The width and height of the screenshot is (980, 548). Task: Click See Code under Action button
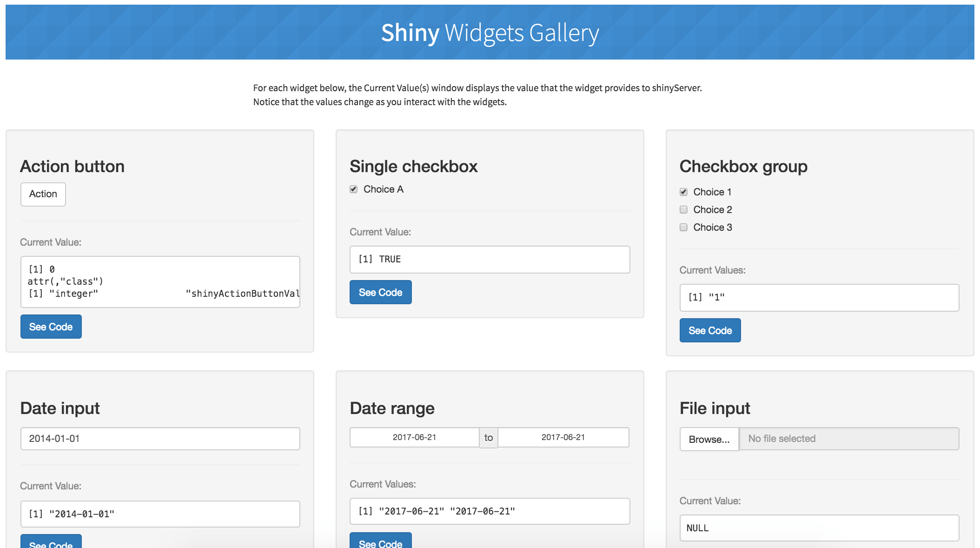point(51,326)
